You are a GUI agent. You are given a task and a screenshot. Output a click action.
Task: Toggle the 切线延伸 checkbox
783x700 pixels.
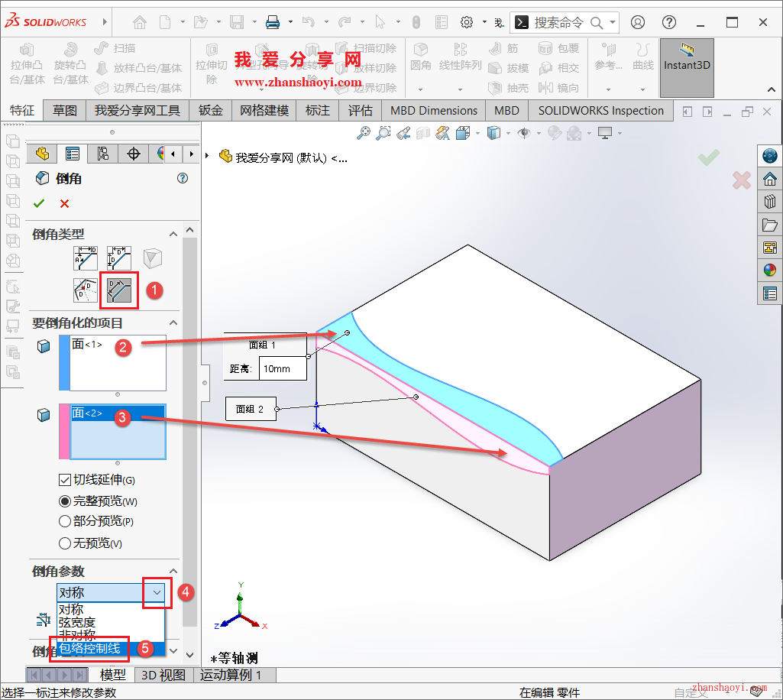[x=64, y=480]
